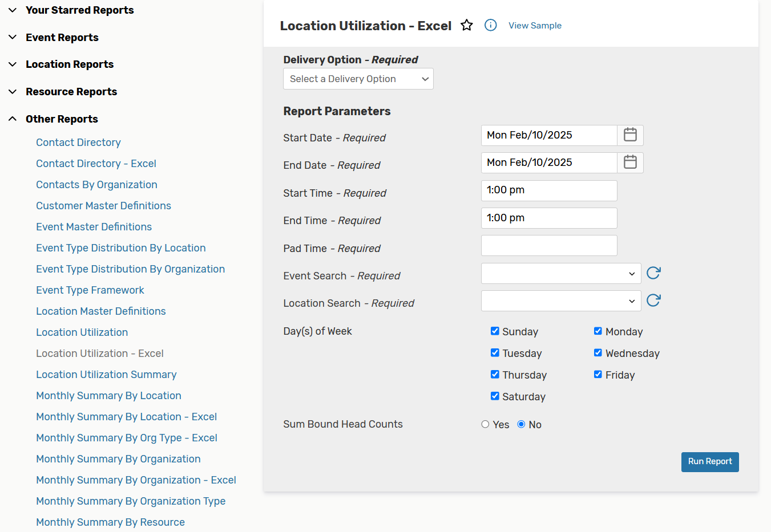
Task: Click the Run Report button
Action: tap(710, 462)
